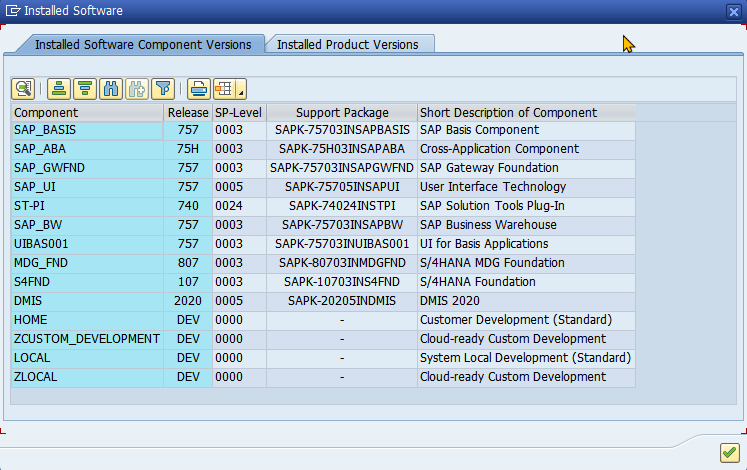Click SAP Business Warehouse description
747x470 pixels.
[x=526, y=226]
